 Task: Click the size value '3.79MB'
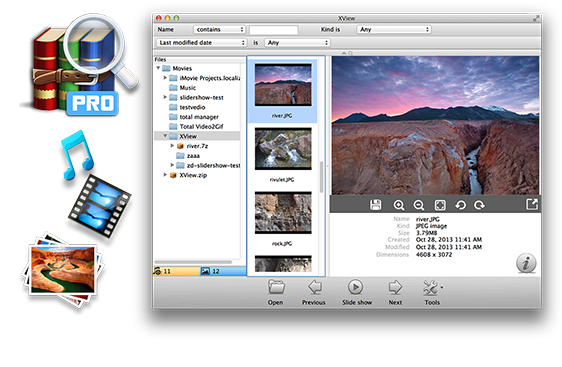point(426,233)
